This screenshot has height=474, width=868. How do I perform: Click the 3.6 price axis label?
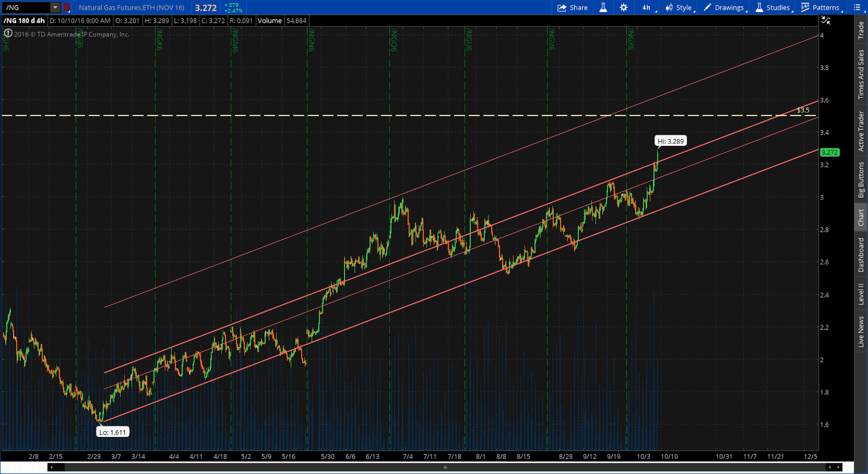click(824, 100)
